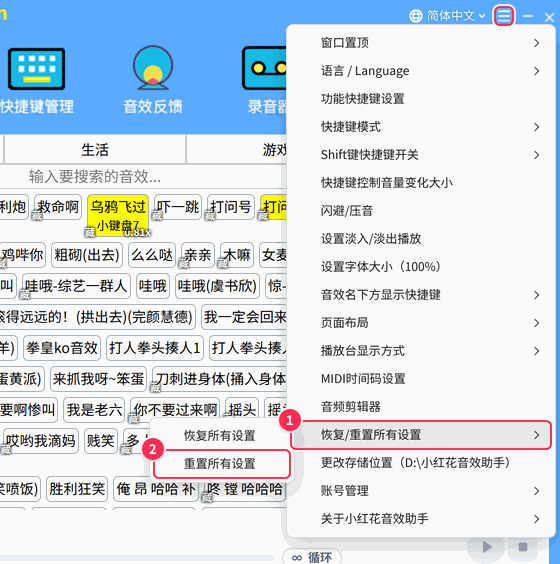
Task: Play the 木嘛 sound effect
Action: pos(237,255)
